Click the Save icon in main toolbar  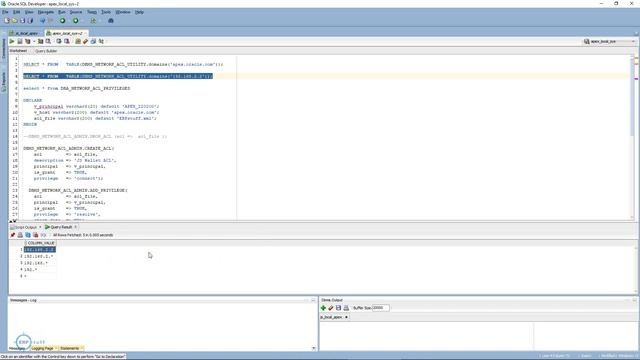click(x=22, y=20)
